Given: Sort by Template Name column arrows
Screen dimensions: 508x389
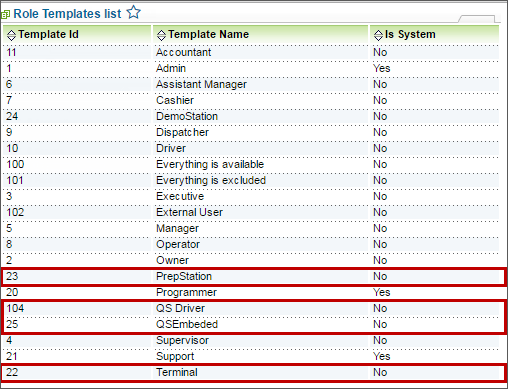Looking at the screenshot, I should (161, 35).
